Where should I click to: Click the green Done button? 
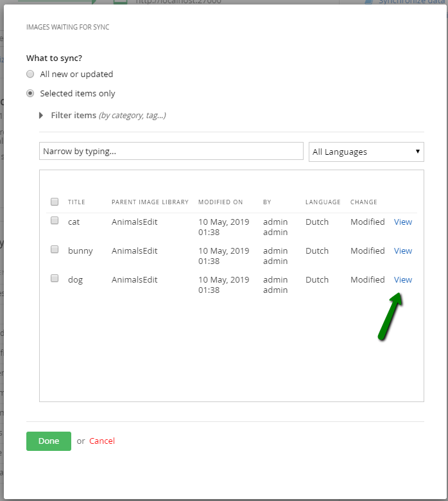pyautogui.click(x=49, y=441)
